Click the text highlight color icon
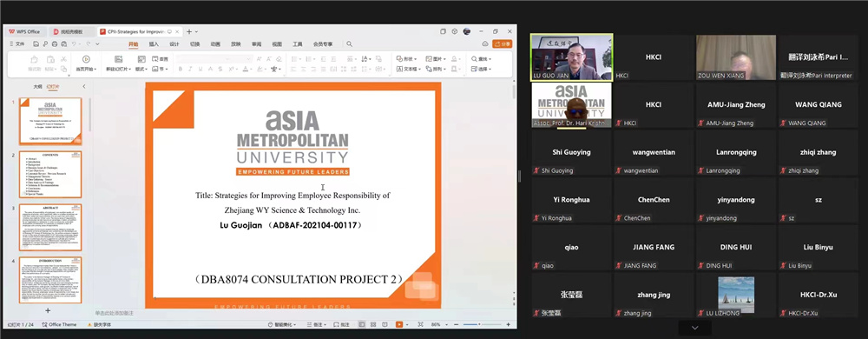 pos(260,70)
